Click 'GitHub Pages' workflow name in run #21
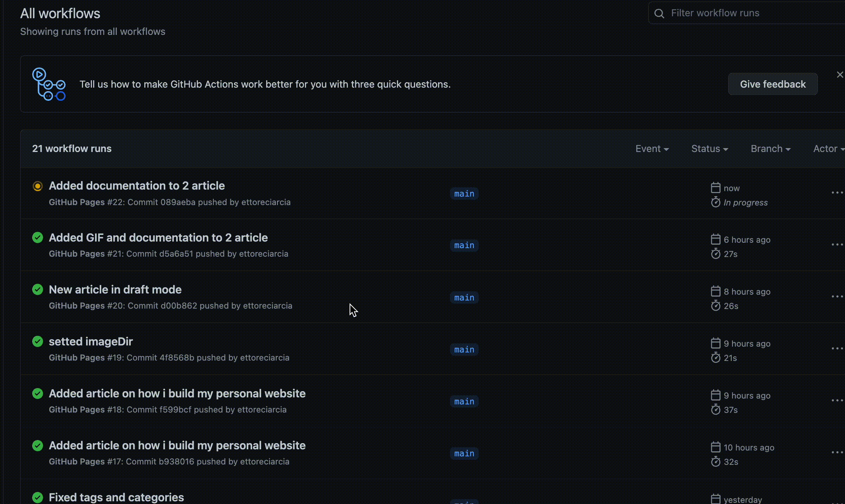 77,254
